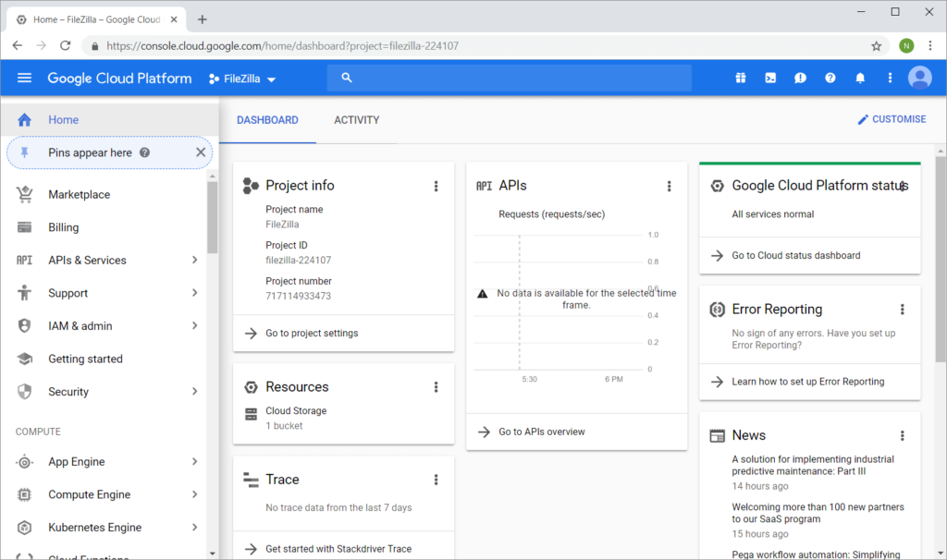Open the notifications bell
The height and width of the screenshot is (560, 947).
click(x=860, y=78)
